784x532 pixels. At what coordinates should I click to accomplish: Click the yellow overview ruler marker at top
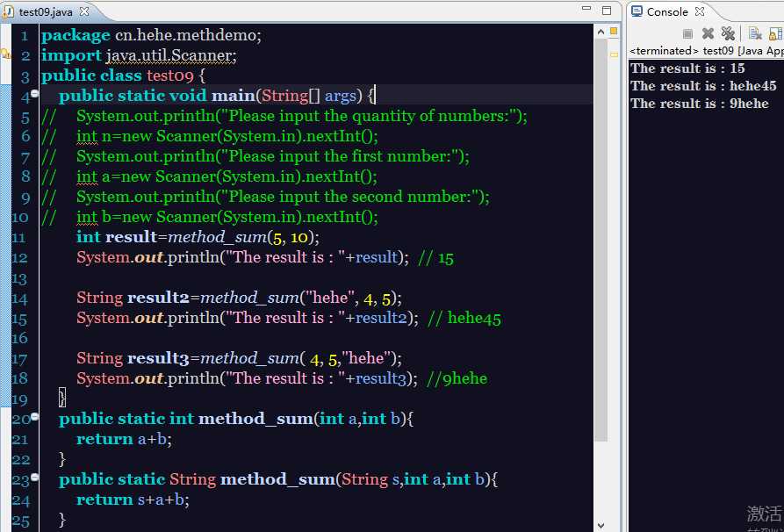click(614, 31)
